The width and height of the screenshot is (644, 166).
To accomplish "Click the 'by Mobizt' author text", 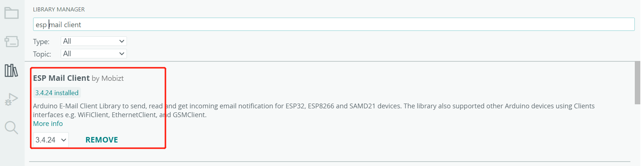I will click(107, 78).
